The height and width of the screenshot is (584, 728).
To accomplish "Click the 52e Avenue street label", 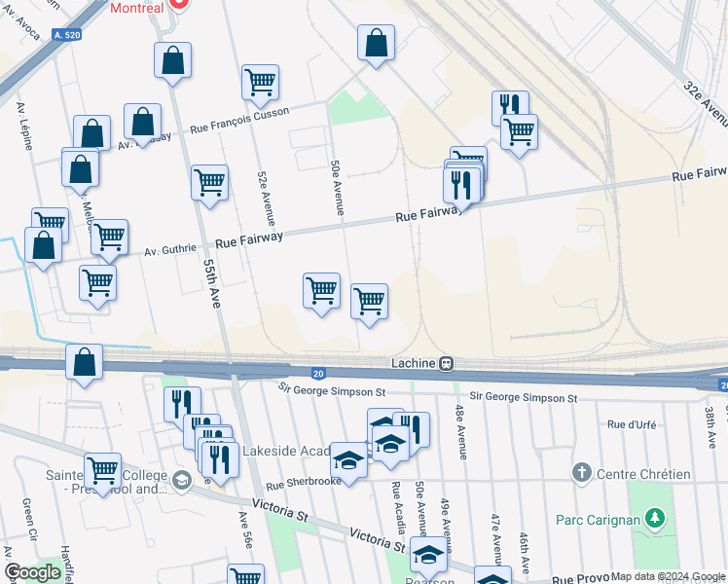I will pyautogui.click(x=266, y=199).
